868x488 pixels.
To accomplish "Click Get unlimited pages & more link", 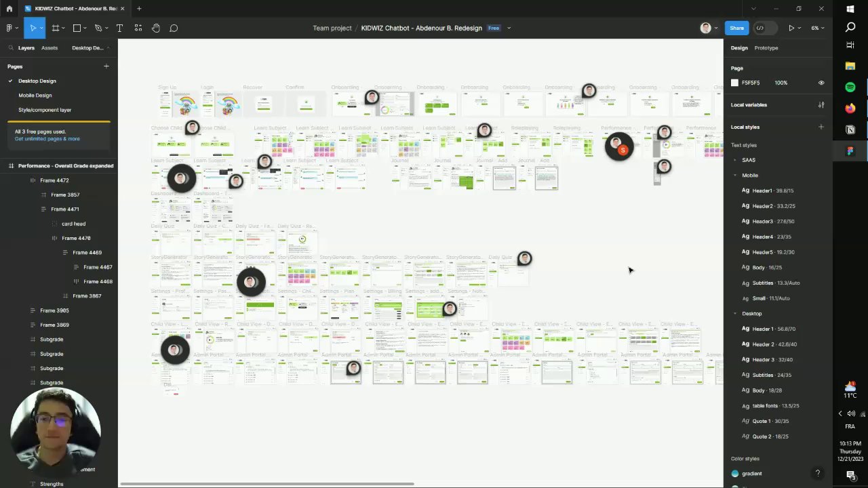I will [x=47, y=139].
